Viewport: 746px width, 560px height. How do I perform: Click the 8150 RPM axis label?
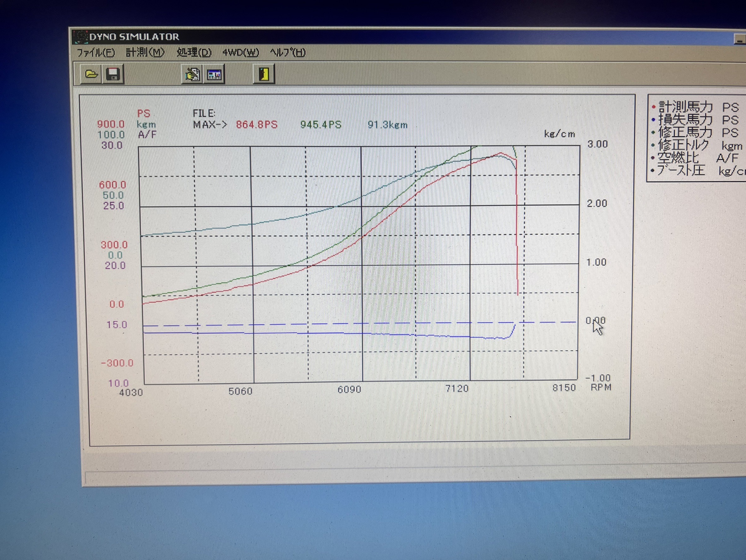(x=564, y=388)
